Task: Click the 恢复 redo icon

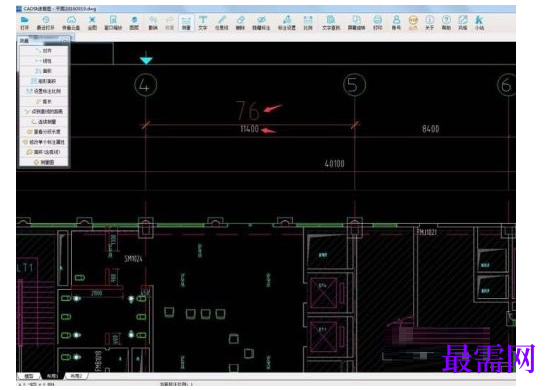Action: (170, 23)
